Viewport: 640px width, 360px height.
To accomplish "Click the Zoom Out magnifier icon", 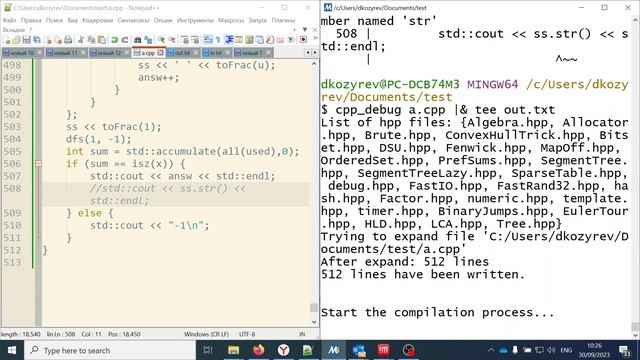I will click(x=171, y=40).
